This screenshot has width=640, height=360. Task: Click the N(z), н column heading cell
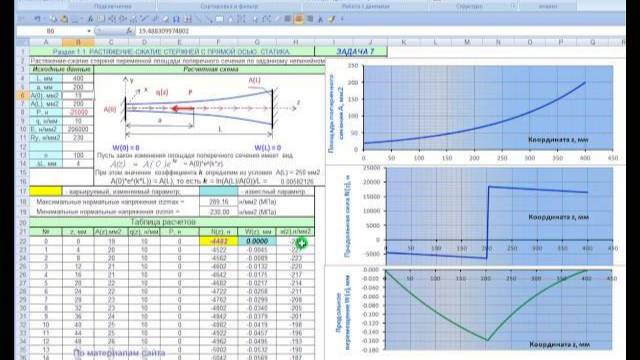point(218,232)
